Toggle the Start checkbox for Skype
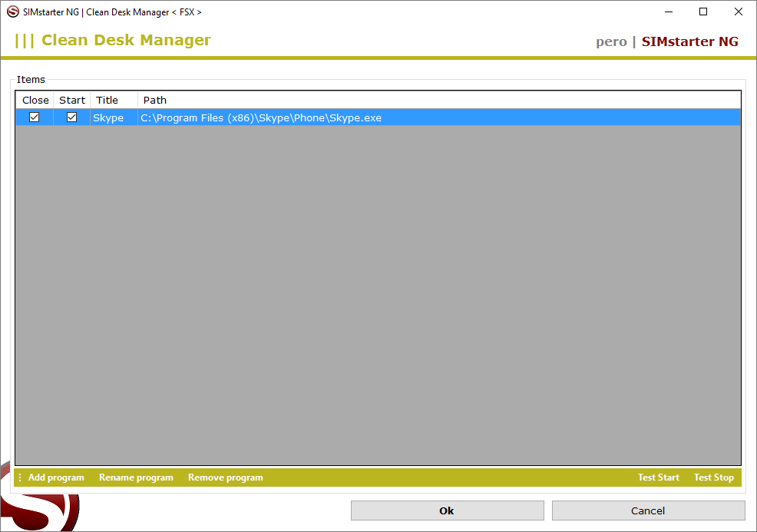This screenshot has height=532, width=757. [71, 117]
